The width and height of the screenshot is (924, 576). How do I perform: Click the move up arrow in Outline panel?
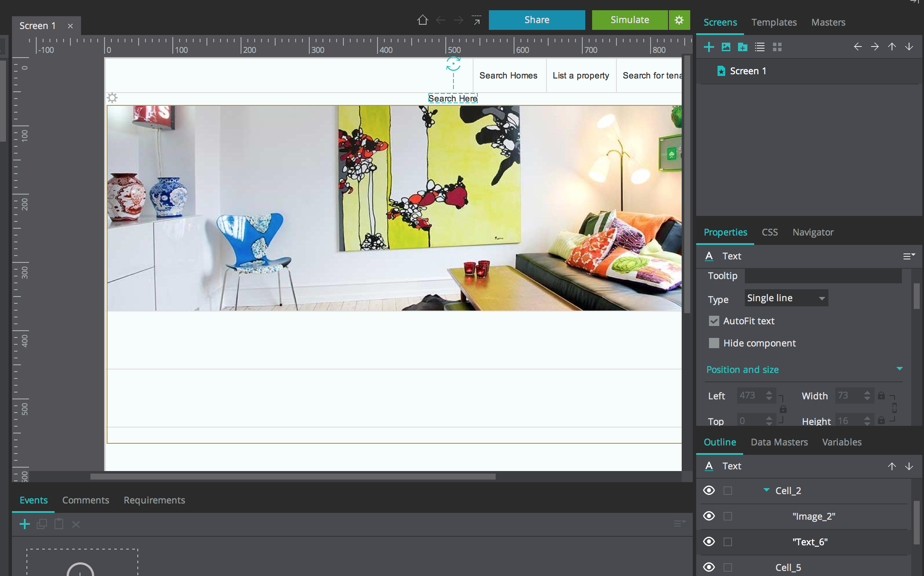pos(892,466)
